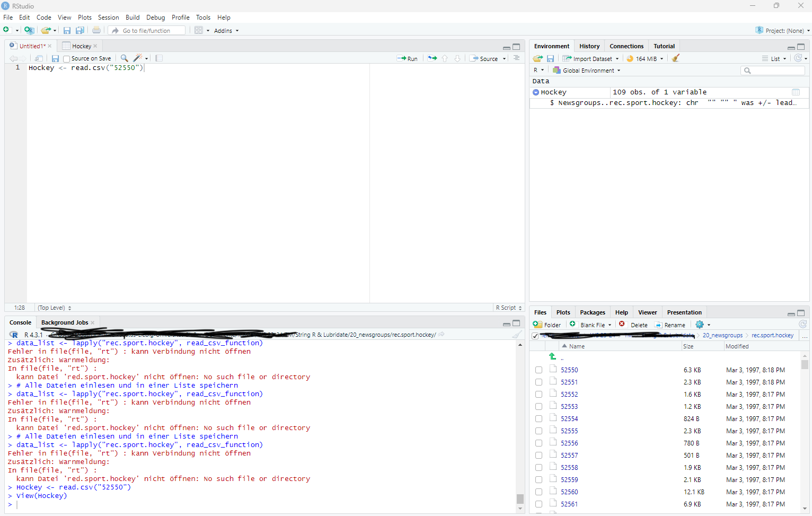Open the Session menu
This screenshot has height=516, width=812.
point(108,18)
